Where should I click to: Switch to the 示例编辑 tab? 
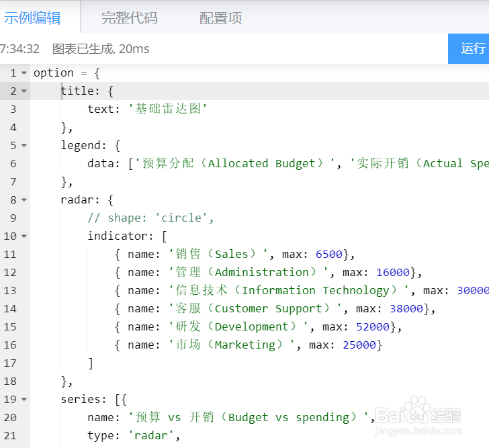pyautogui.click(x=32, y=18)
